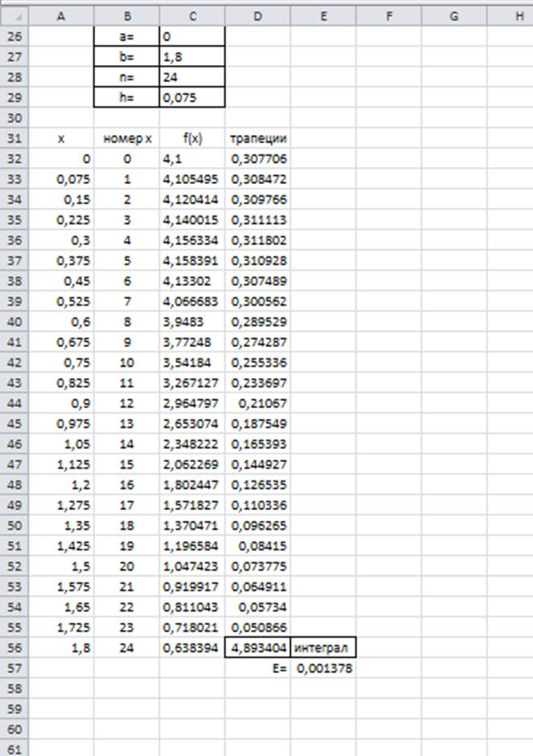This screenshot has width=533, height=756.
Task: Click cell with x value 0,525
Action: pyautogui.click(x=61, y=301)
